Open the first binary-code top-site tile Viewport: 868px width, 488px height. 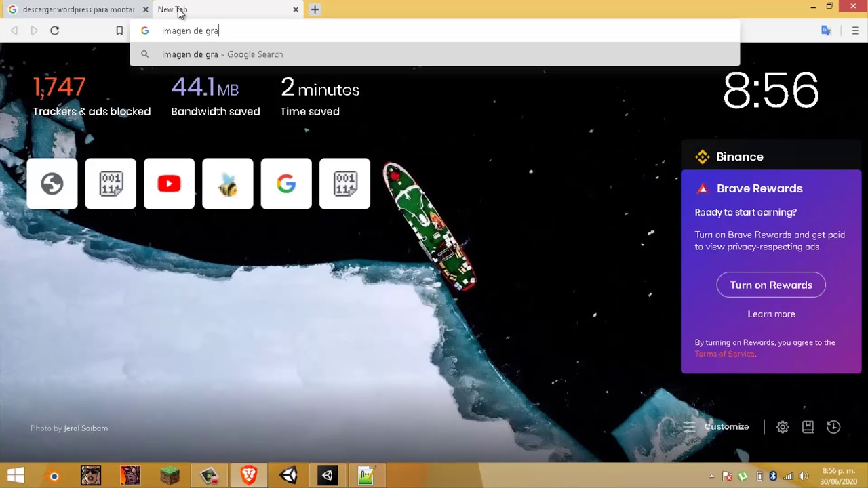coord(111,184)
